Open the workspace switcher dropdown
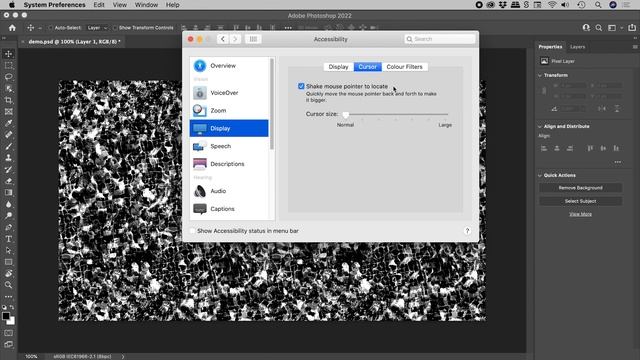640x360 pixels. click(x=615, y=28)
